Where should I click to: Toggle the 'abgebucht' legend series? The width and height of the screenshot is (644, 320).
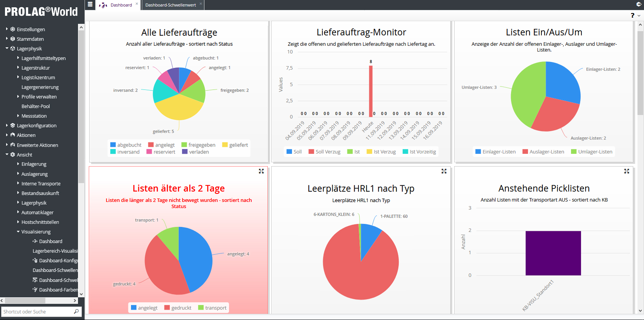[126, 145]
